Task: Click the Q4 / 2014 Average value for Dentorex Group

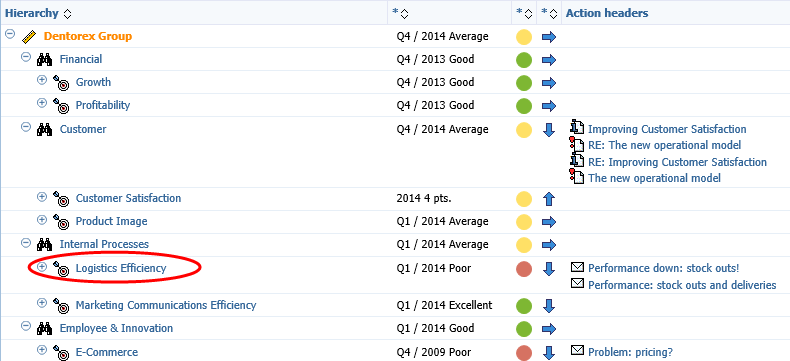Action: (442, 36)
